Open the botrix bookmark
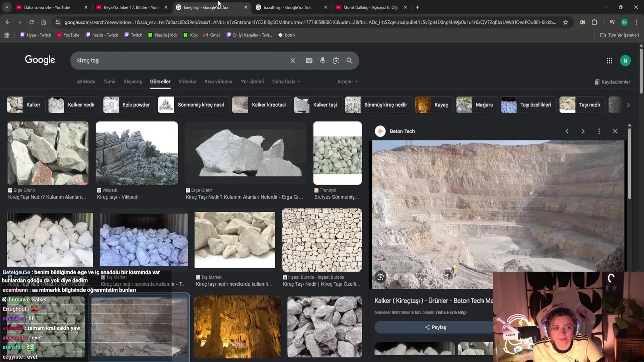 point(287,35)
